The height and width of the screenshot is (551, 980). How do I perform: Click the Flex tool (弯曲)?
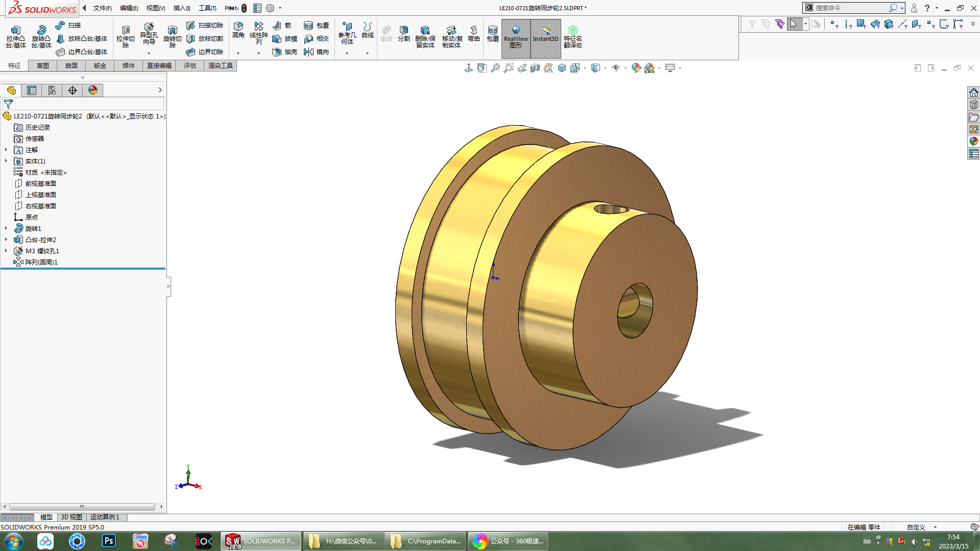[x=474, y=34]
